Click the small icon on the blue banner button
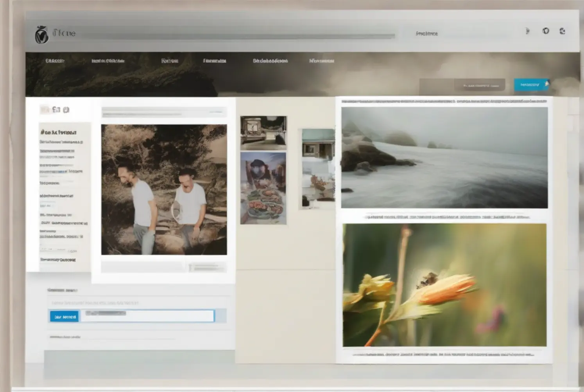The height and width of the screenshot is (392, 584). pyautogui.click(x=546, y=84)
